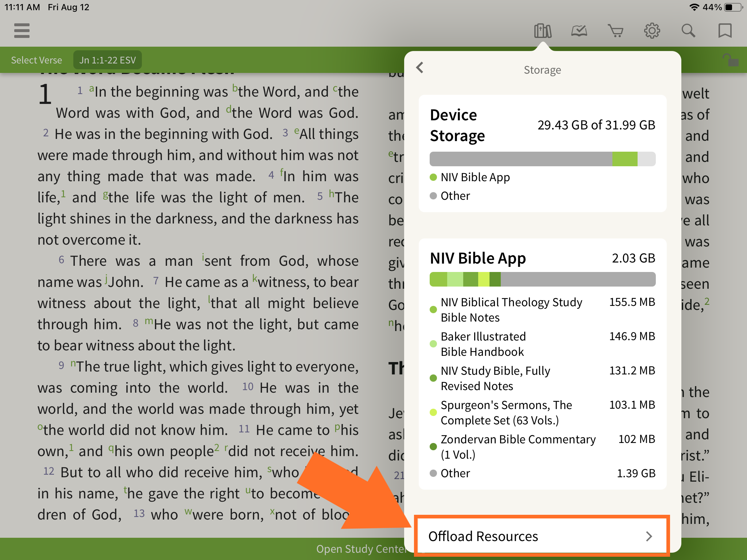Viewport: 747px width, 560px height.
Task: Tap verse number 12
Action: pos(49,471)
